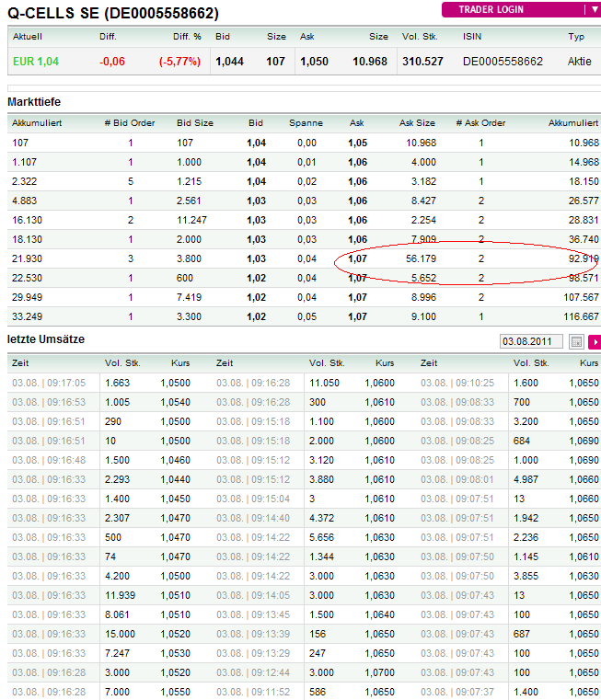Expand the Trader Login dropdown arrow

click(595, 9)
